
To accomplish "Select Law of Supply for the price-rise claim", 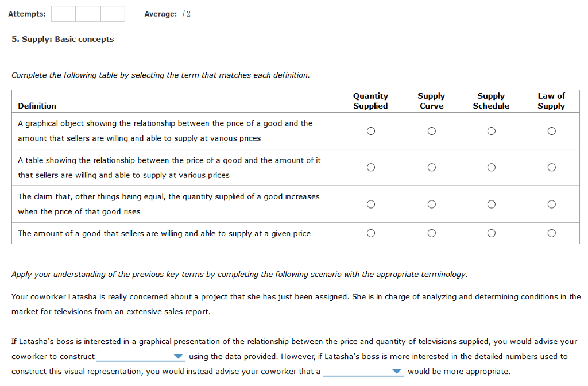I will [x=551, y=204].
